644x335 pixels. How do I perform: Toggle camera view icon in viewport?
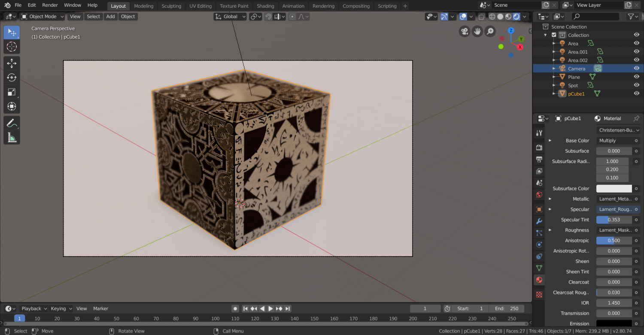(x=464, y=31)
